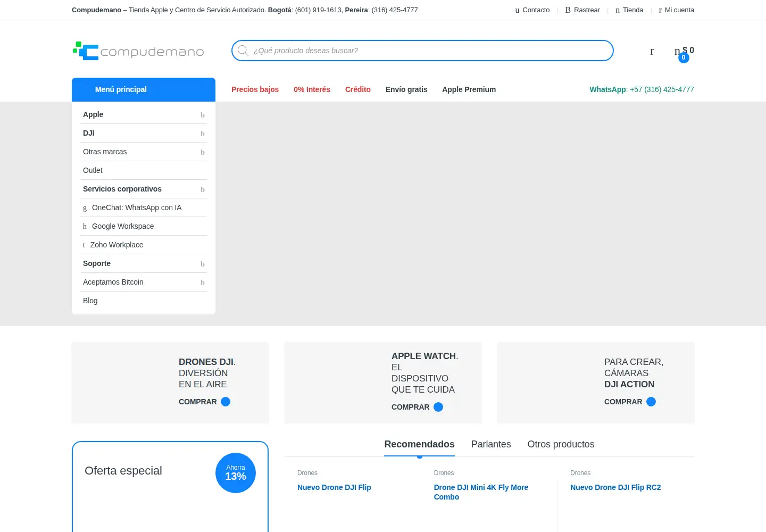766x532 pixels.
Task: Open the Contacto link in top bar
Action: [x=532, y=10]
